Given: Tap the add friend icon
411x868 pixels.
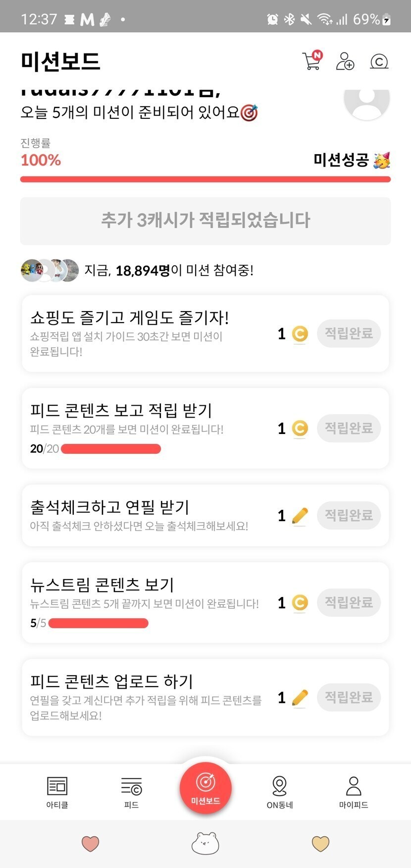Looking at the screenshot, I should [x=345, y=61].
